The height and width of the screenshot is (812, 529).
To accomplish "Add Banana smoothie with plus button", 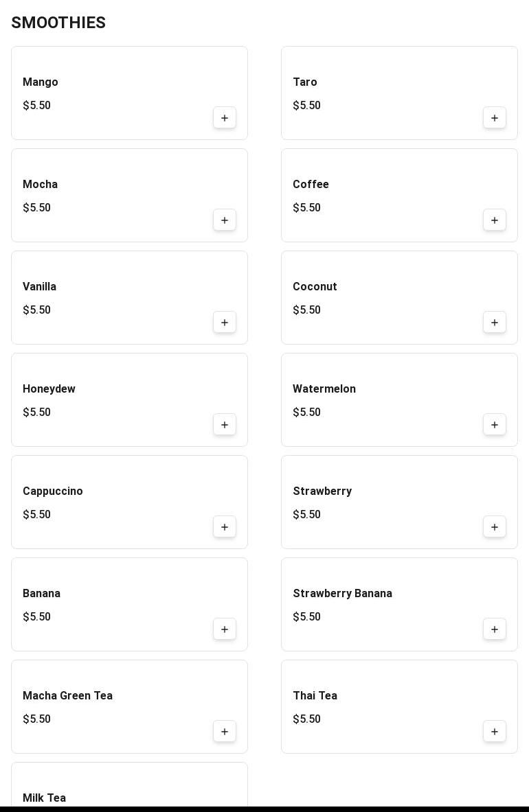I will (225, 629).
